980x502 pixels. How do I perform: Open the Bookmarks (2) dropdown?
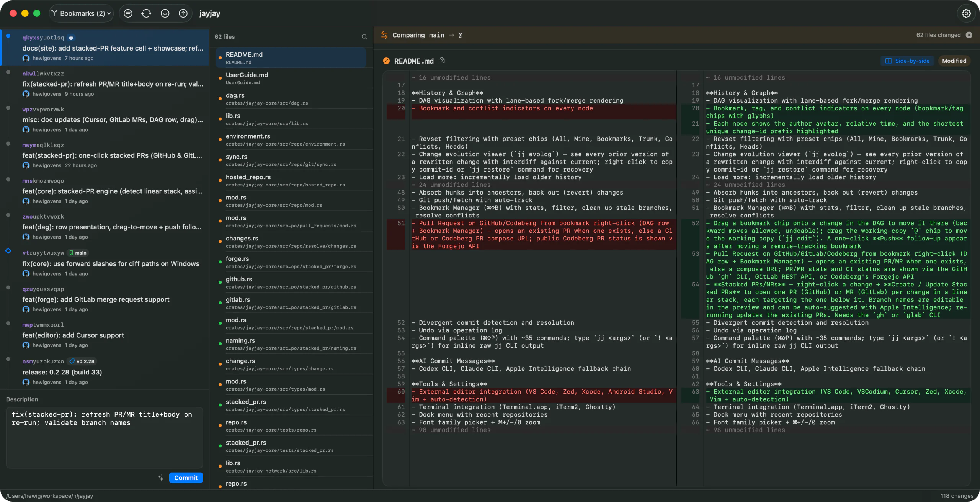tap(82, 13)
